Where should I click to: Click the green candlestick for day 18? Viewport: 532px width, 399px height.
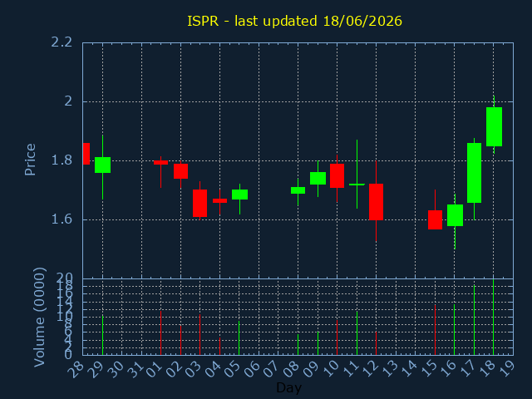coord(494,127)
